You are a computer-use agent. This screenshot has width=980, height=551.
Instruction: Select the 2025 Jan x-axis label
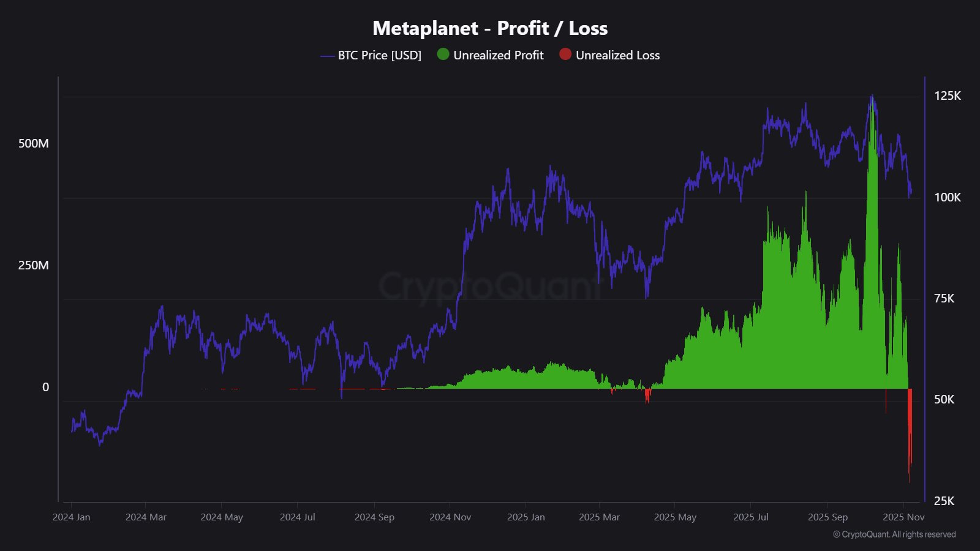(526, 517)
